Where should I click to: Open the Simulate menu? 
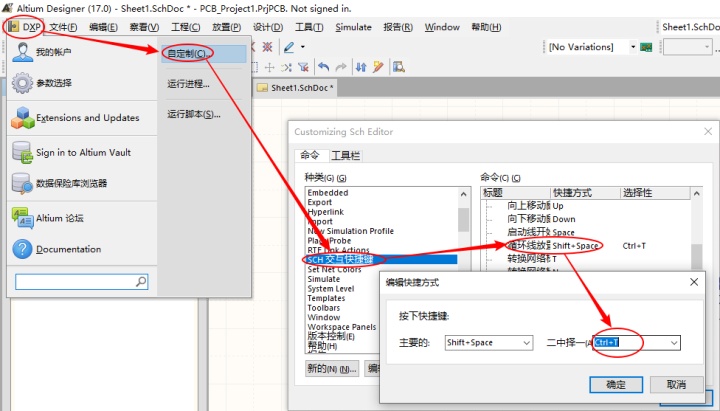coord(353,27)
